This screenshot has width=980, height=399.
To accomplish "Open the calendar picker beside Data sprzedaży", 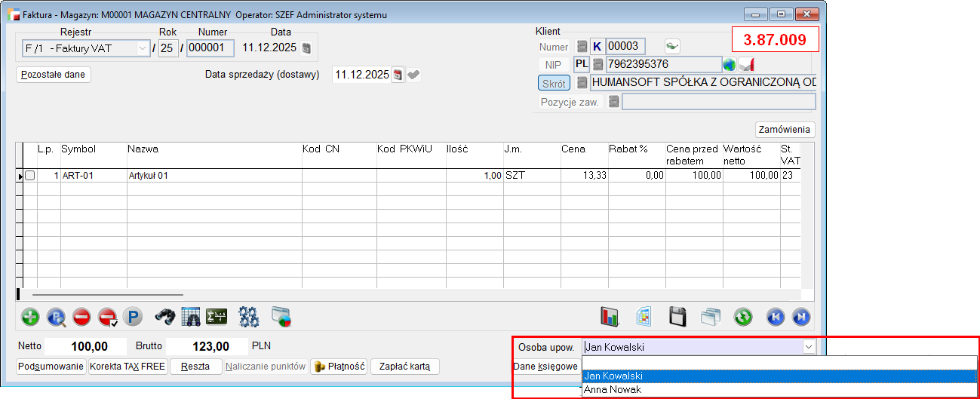I will point(398,75).
